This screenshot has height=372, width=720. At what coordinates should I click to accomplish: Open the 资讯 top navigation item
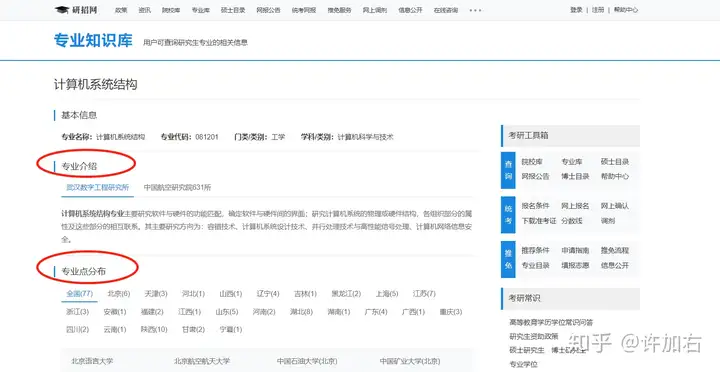[145, 10]
